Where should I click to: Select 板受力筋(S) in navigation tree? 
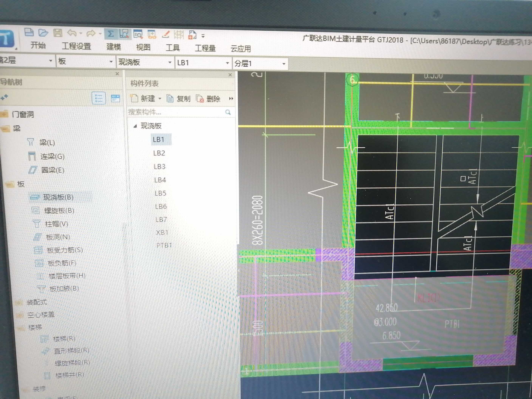click(65, 250)
